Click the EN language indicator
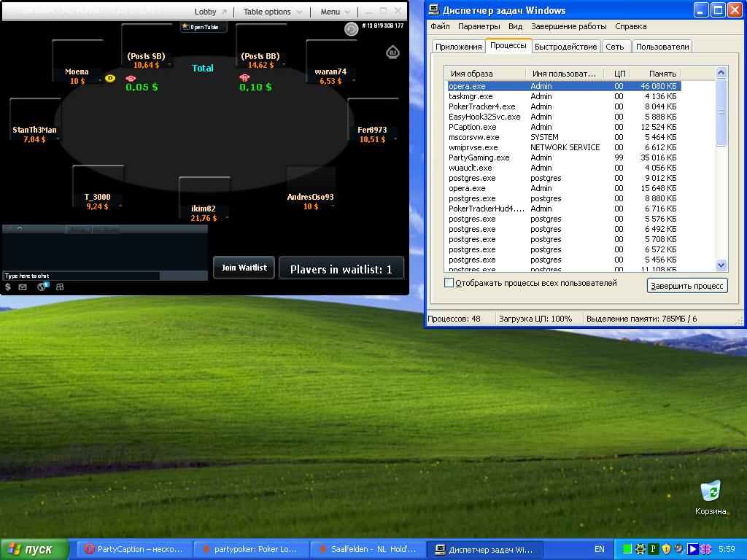This screenshot has width=747, height=560. click(x=600, y=549)
